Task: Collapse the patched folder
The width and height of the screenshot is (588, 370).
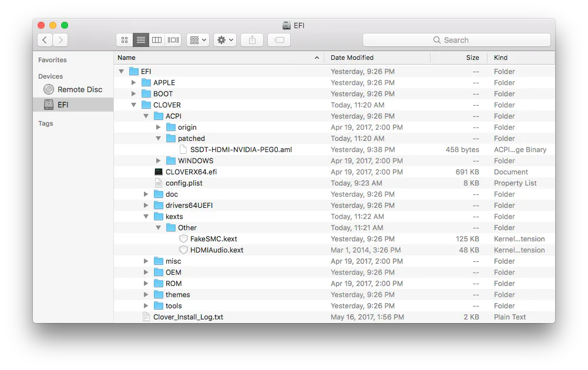Action: (x=158, y=139)
